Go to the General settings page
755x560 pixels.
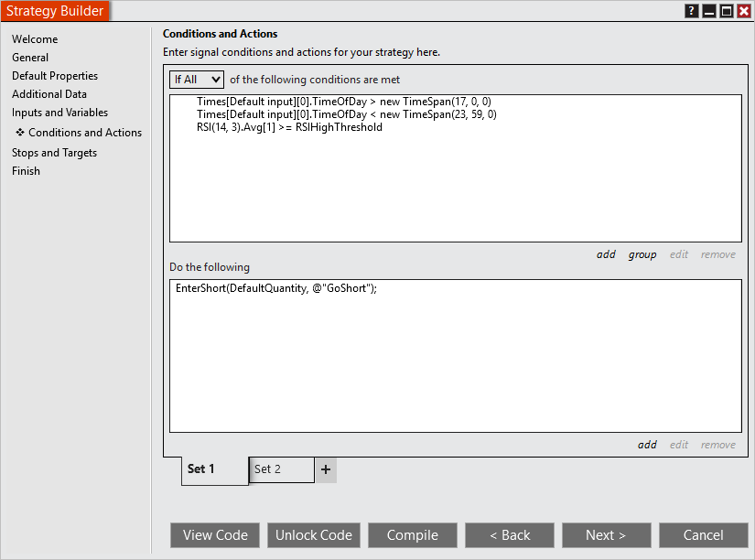click(x=30, y=57)
